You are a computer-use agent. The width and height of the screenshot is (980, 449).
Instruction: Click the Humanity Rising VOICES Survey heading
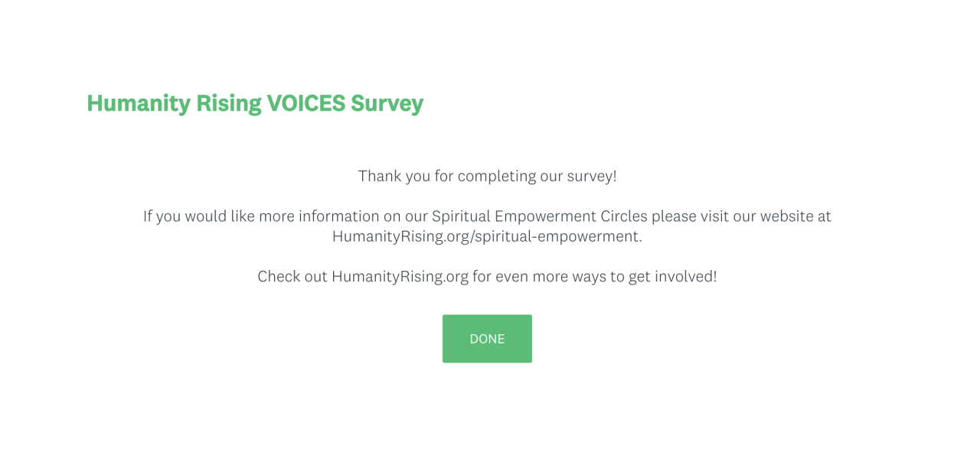tap(255, 103)
